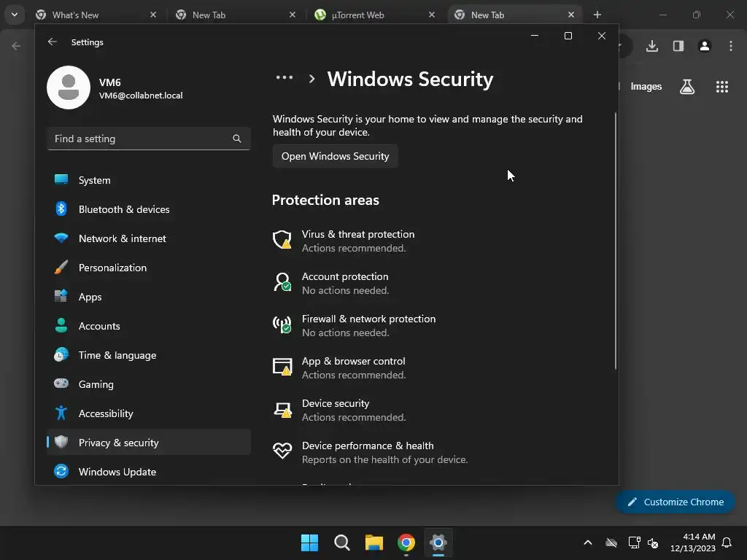Select the Windows Update refresh icon

[61, 472]
